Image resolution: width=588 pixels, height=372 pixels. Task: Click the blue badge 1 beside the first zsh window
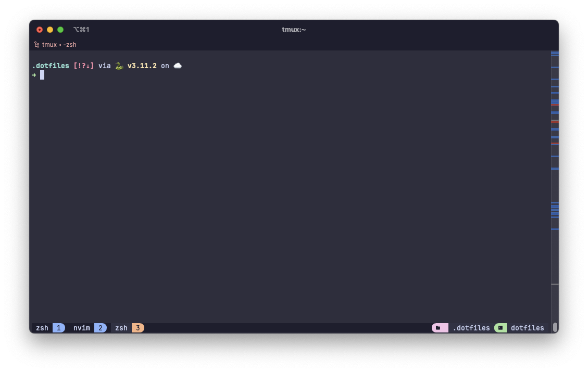click(58, 328)
